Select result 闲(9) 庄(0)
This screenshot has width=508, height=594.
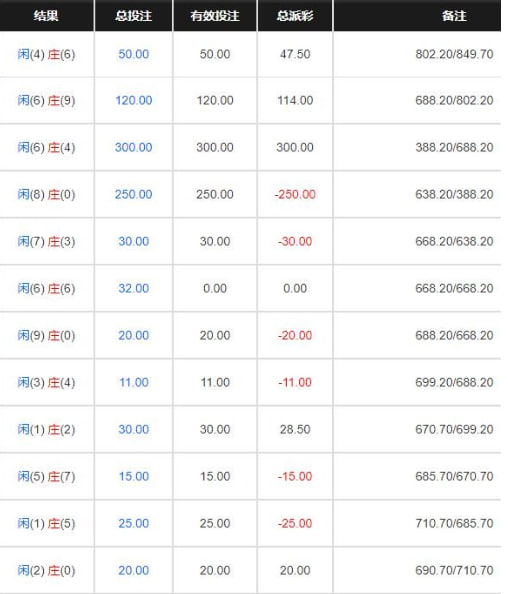46,335
